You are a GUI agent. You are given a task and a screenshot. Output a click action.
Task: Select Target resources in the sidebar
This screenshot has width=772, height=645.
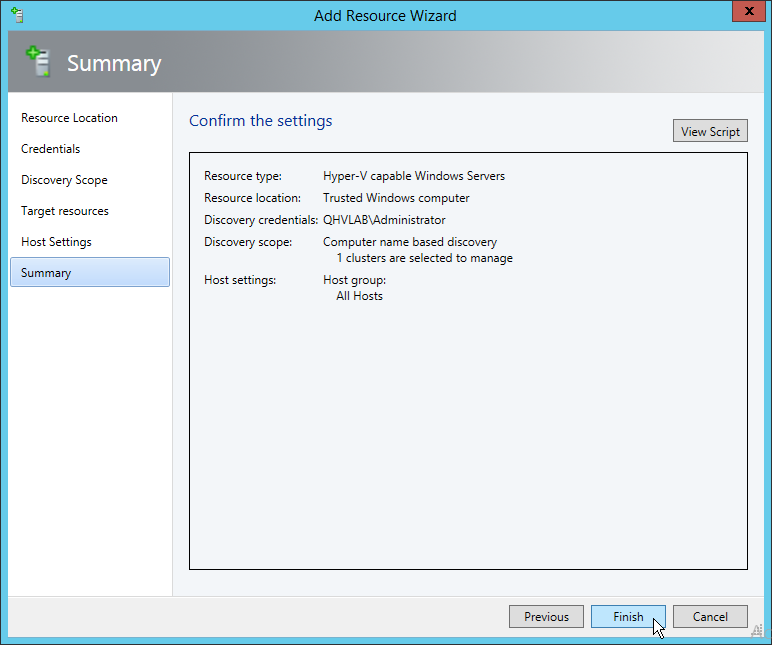tap(65, 211)
